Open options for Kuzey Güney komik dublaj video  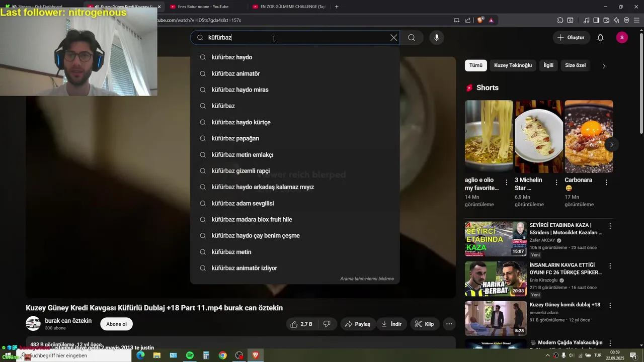[x=610, y=306]
